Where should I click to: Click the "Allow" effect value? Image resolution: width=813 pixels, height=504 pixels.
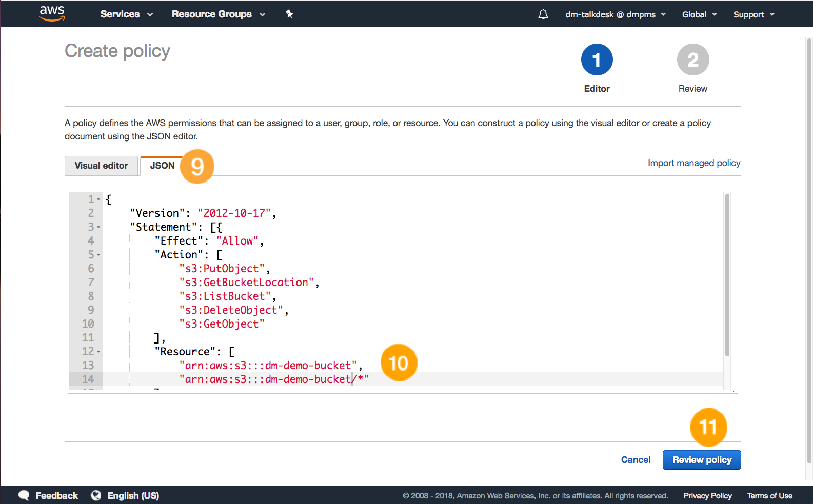point(237,241)
